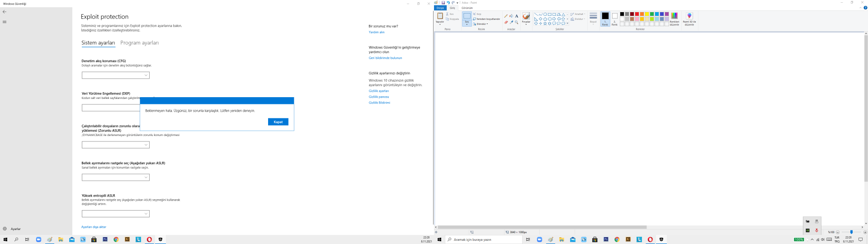Click the Yapıştır clipboard icon in Paint
Screen dimensions: 868x244
click(440, 16)
